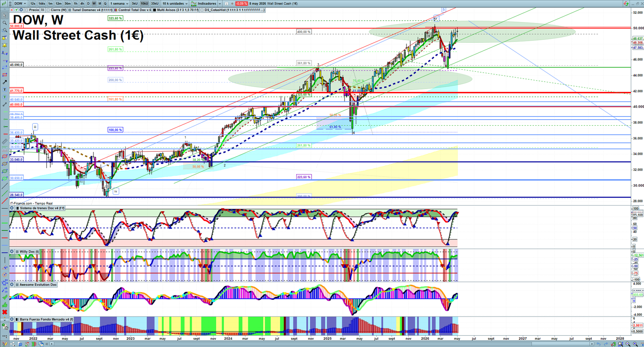
Task: Select the red diagonal line tool
Action: [4, 201]
